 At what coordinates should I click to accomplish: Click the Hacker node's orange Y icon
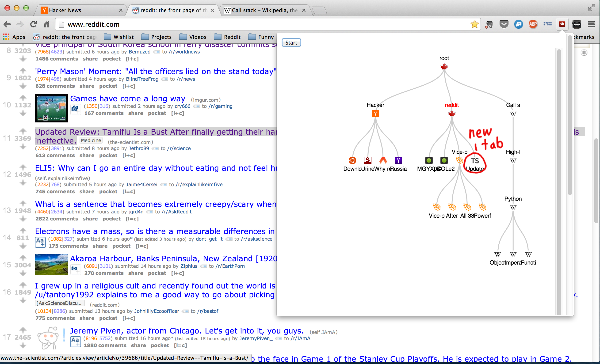[x=375, y=114]
